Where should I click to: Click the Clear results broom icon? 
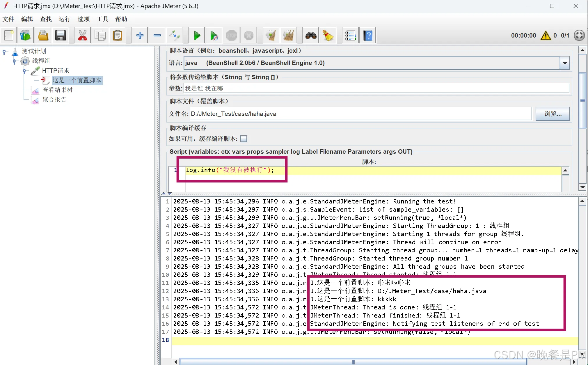[x=271, y=36]
